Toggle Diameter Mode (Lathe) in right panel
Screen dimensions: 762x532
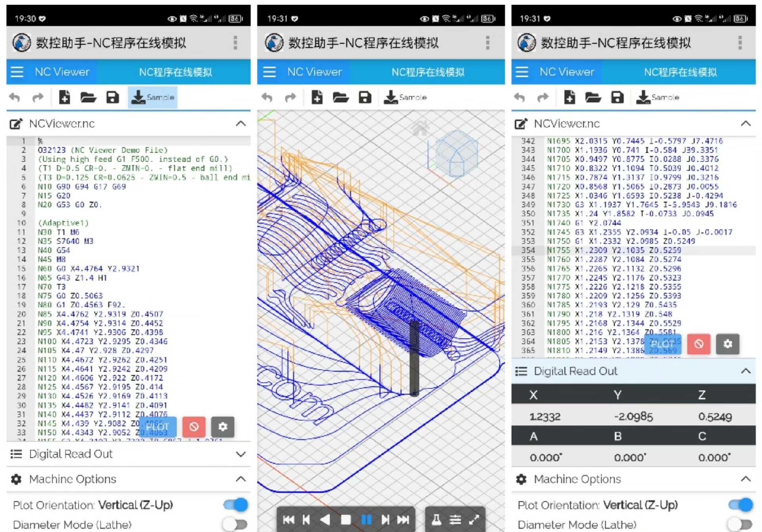[x=740, y=524]
